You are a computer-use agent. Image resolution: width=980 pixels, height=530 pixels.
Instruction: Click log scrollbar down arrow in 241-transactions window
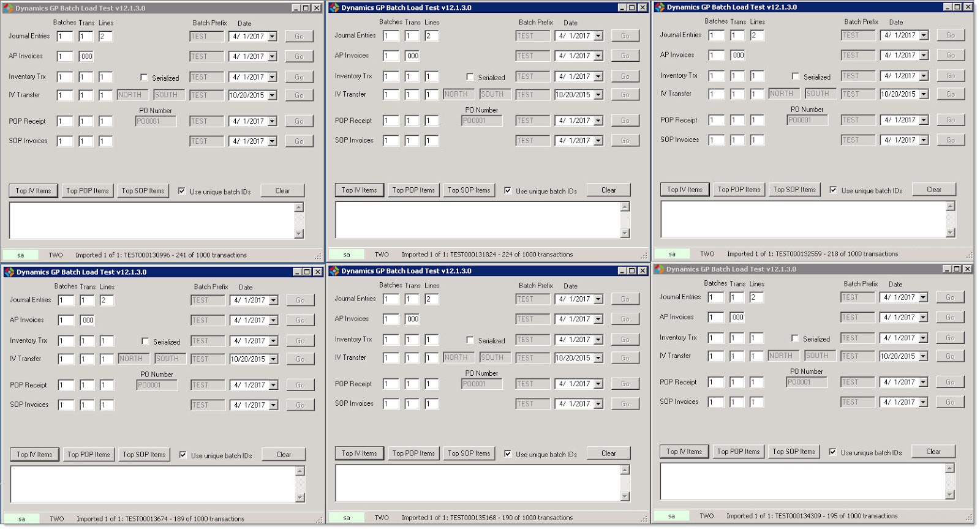click(299, 234)
